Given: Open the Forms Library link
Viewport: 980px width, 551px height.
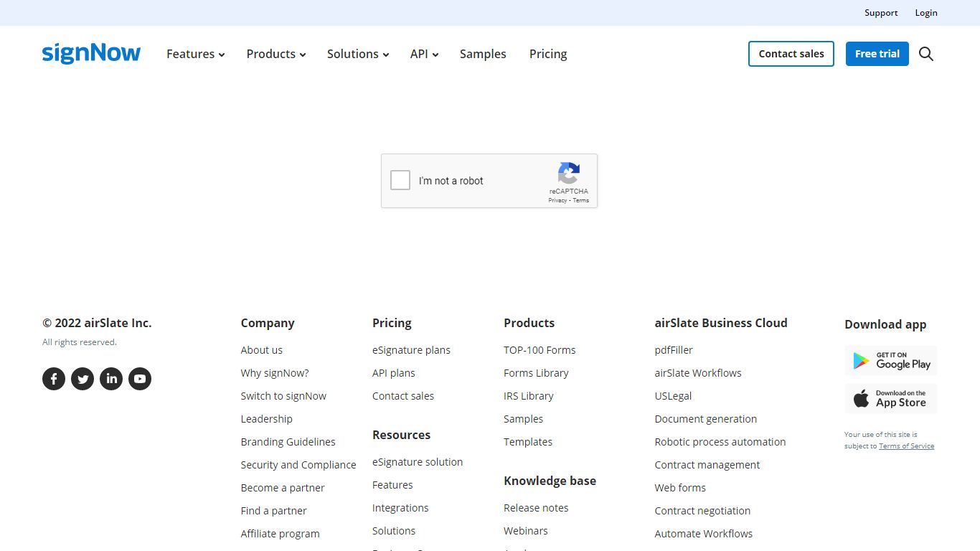Looking at the screenshot, I should pos(536,373).
